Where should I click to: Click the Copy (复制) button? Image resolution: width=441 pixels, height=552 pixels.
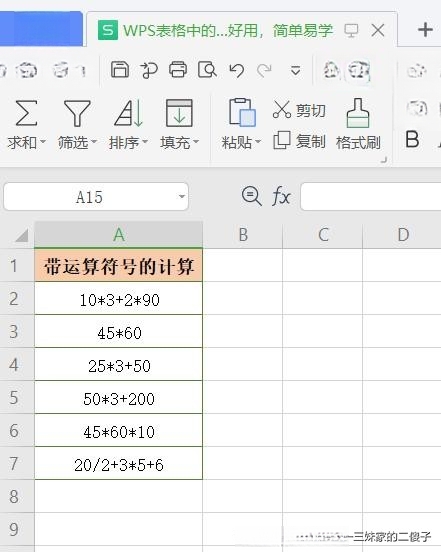point(299,141)
